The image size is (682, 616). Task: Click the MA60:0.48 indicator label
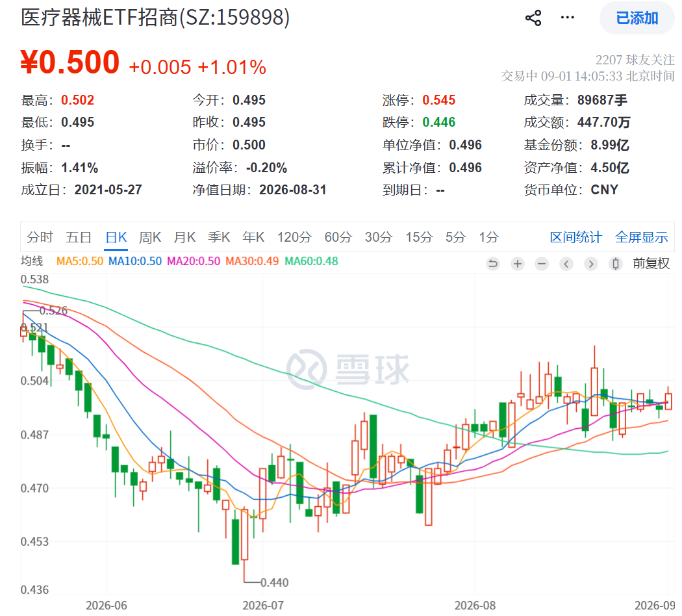(311, 261)
